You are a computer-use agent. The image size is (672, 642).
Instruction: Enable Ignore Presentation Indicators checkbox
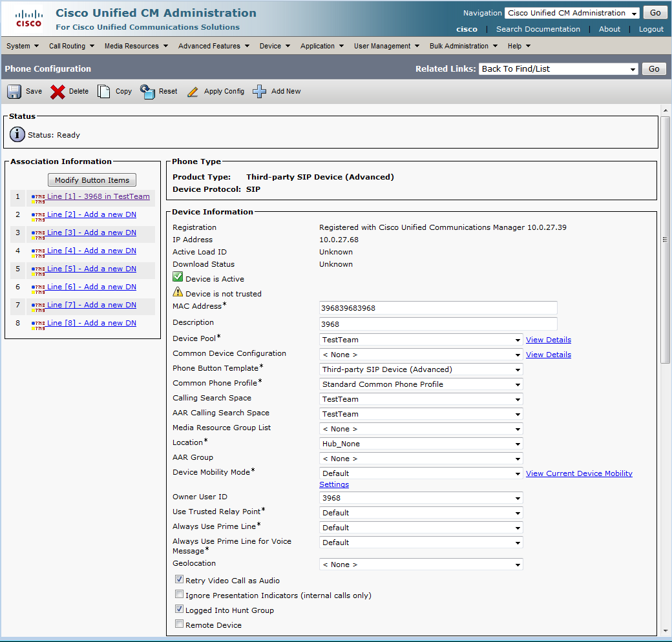(179, 595)
